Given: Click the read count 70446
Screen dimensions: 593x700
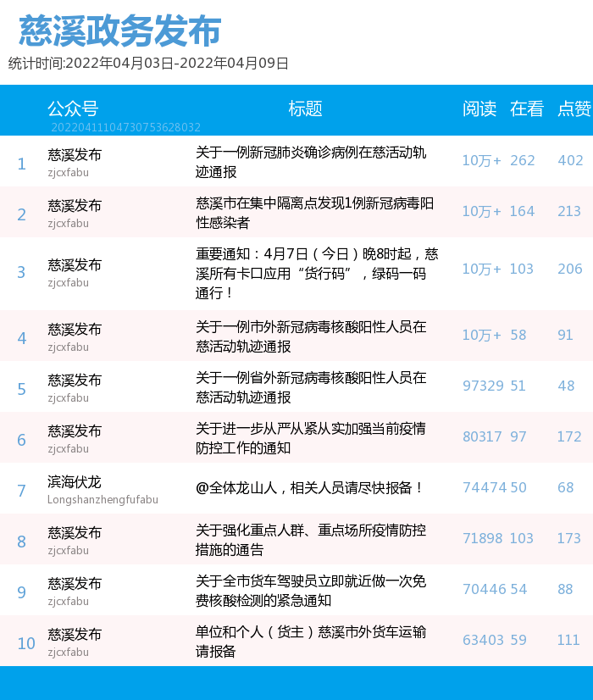Looking at the screenshot, I should (485, 589).
